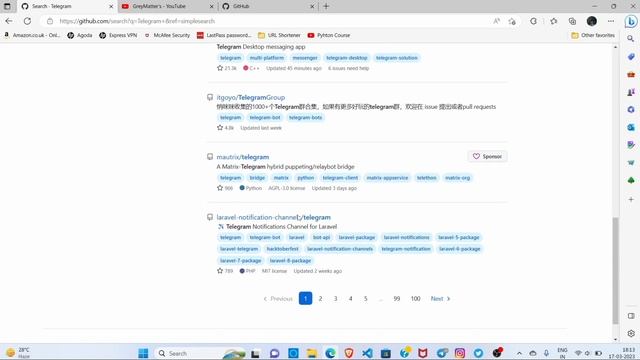Open the McAfee Security bookmark
The image size is (640, 360).
click(x=167, y=35)
